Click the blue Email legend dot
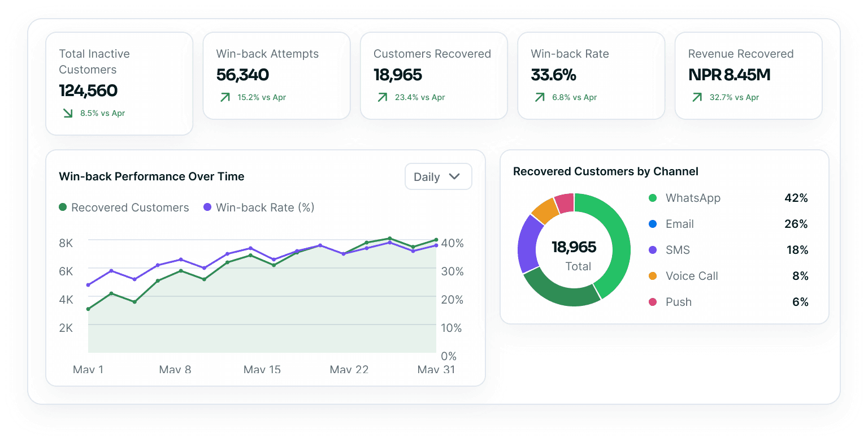This screenshot has height=441, width=868. tap(653, 224)
